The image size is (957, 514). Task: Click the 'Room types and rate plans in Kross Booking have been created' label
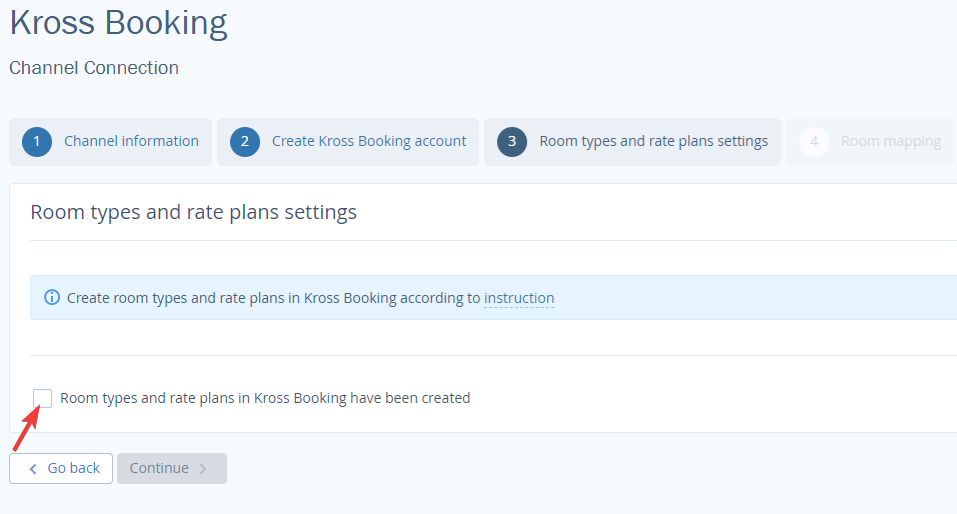(x=265, y=398)
